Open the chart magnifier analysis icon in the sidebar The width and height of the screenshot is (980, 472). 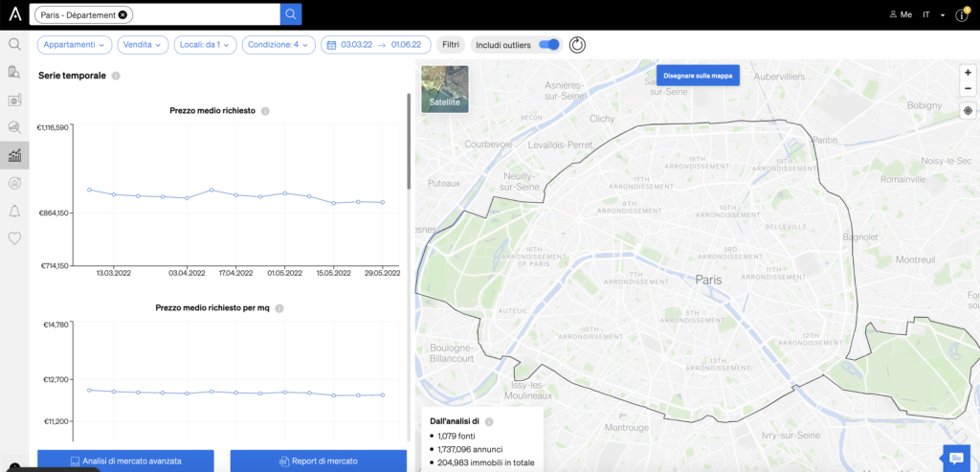pos(14,127)
